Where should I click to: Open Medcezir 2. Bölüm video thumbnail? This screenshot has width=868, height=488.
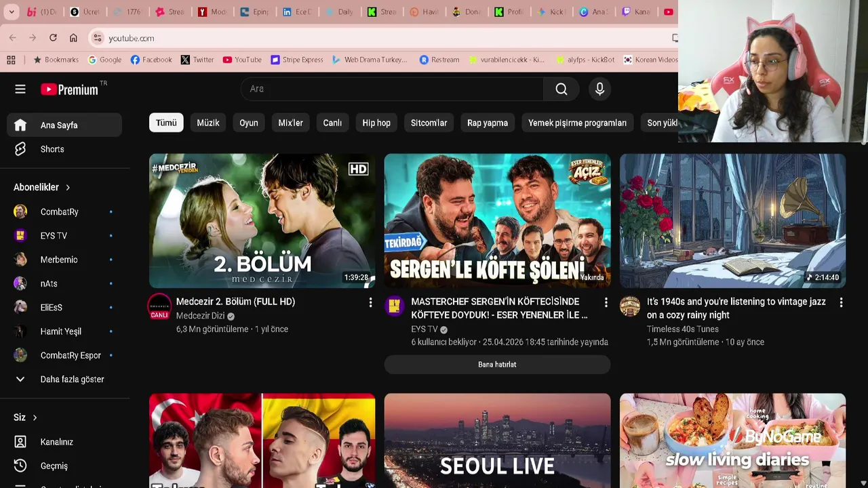pos(262,220)
